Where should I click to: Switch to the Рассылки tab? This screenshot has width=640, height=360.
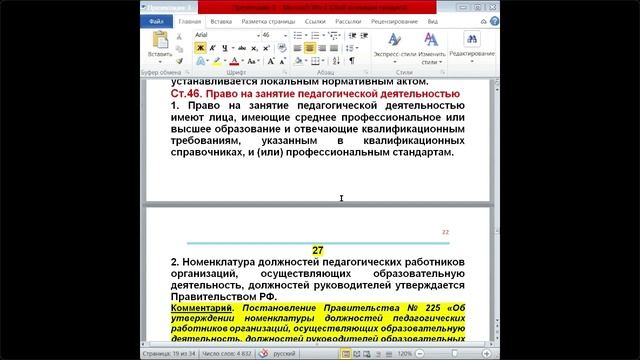click(348, 21)
